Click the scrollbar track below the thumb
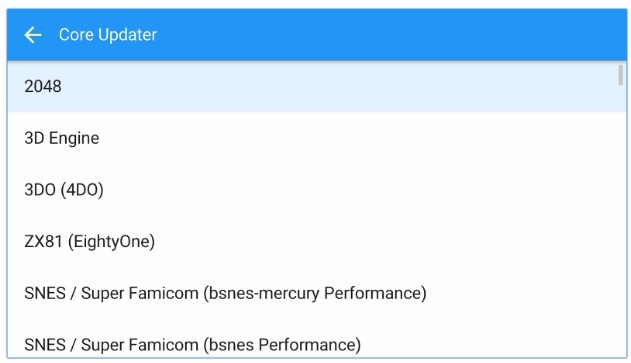Image resolution: width=631 pixels, height=363 pixels. (621, 221)
